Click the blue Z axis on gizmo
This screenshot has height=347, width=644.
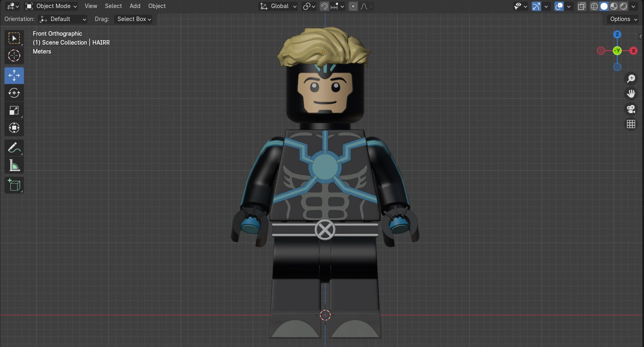coord(617,34)
